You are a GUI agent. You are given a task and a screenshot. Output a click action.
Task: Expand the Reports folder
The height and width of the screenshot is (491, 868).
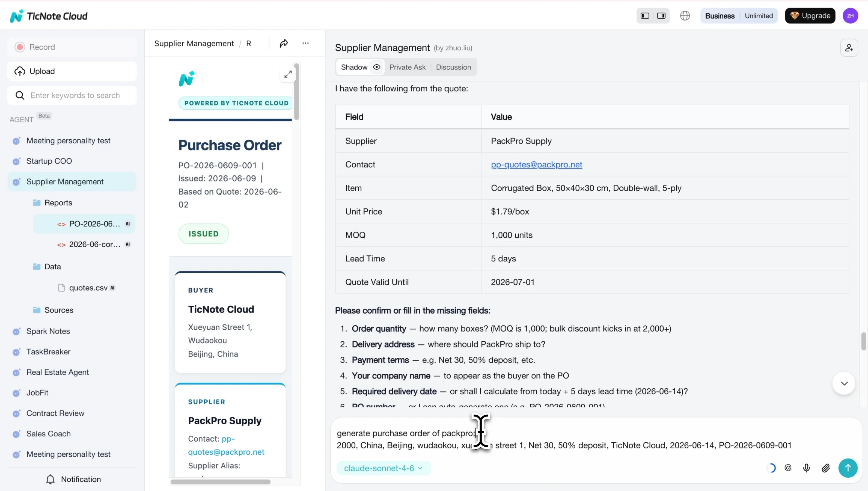(58, 203)
